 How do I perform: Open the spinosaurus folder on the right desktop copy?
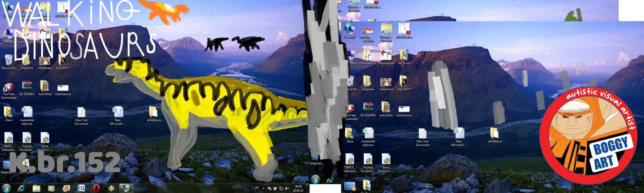click(368, 57)
